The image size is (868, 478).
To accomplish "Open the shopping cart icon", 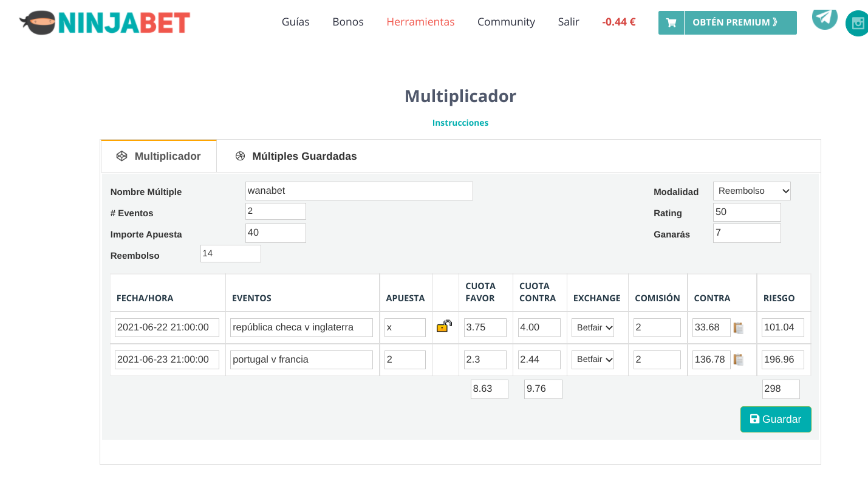I will [671, 22].
